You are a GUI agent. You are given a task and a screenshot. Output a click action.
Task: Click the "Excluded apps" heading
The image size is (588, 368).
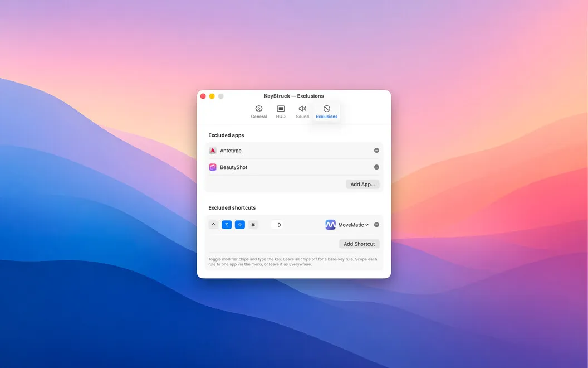coord(226,135)
